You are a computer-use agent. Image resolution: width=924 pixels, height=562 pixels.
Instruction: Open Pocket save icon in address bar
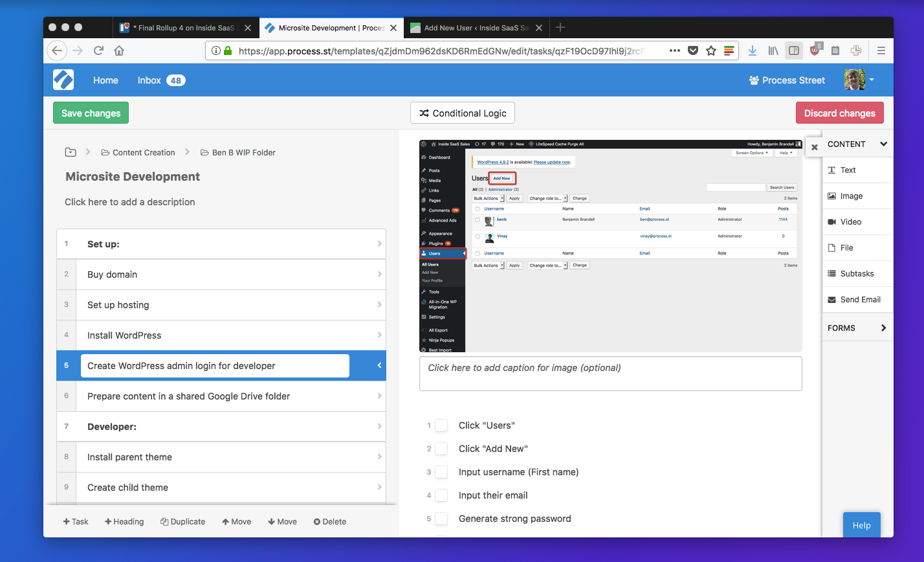693,51
